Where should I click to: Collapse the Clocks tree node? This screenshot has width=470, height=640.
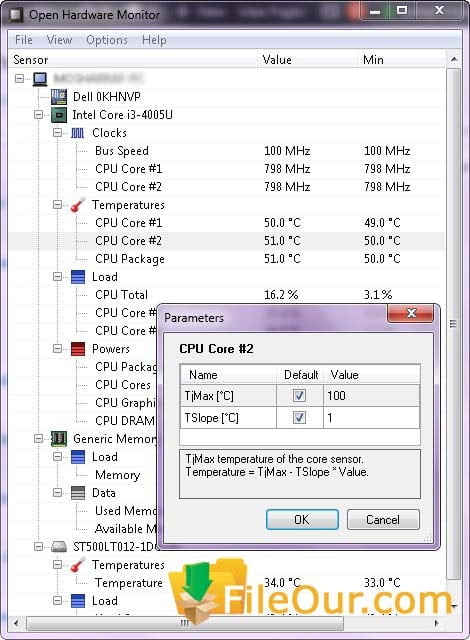58,133
